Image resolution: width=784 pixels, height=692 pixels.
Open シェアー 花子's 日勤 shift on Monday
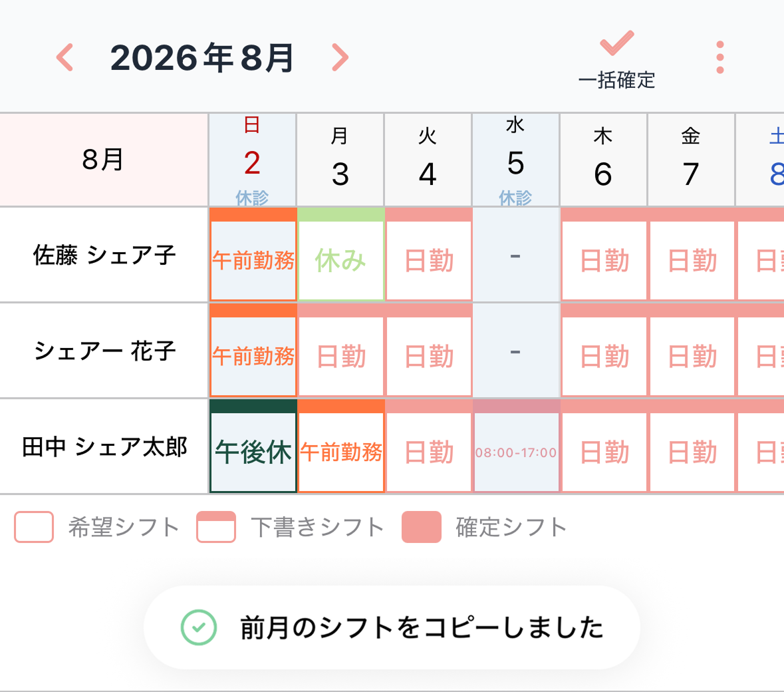pyautogui.click(x=340, y=350)
